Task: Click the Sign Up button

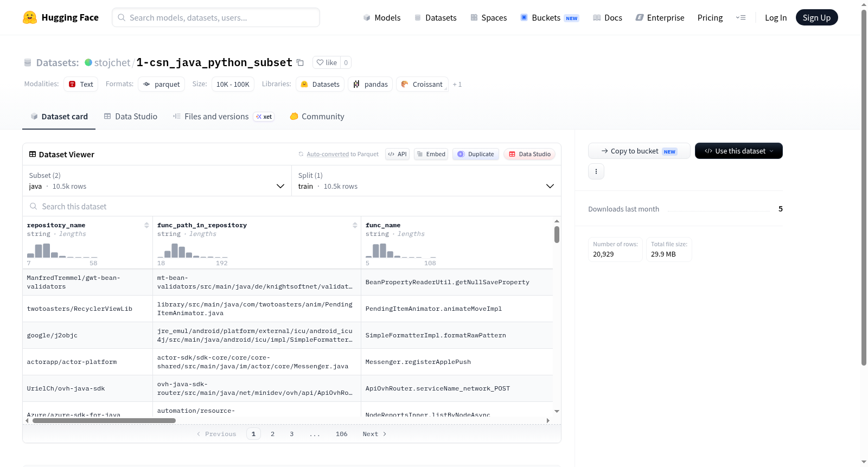Action: pyautogui.click(x=817, y=17)
